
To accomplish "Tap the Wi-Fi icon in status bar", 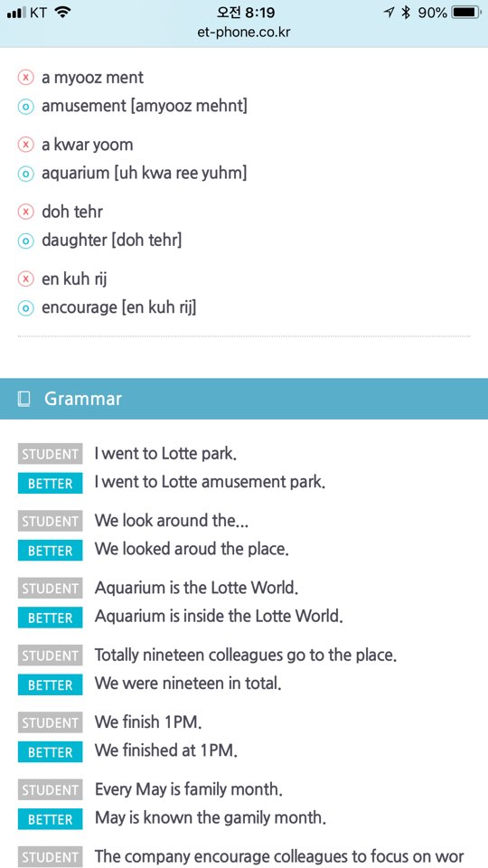I will coord(64,13).
